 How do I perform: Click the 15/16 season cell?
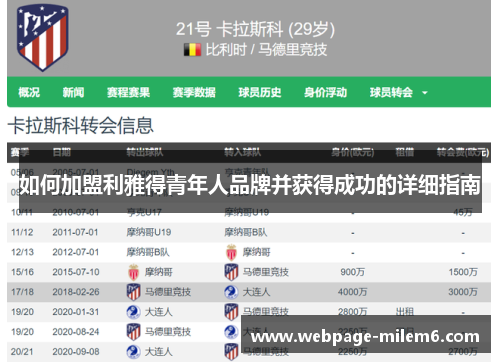point(22,272)
